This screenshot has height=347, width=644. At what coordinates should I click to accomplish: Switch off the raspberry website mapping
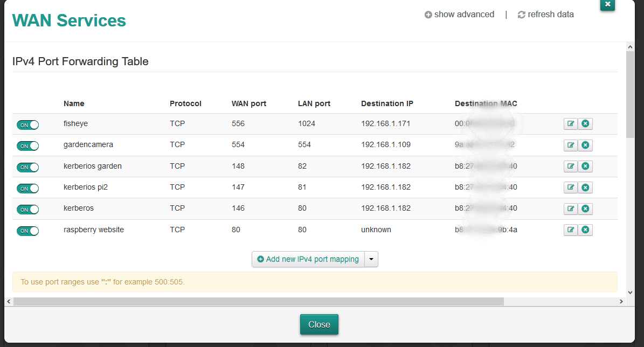pos(27,231)
